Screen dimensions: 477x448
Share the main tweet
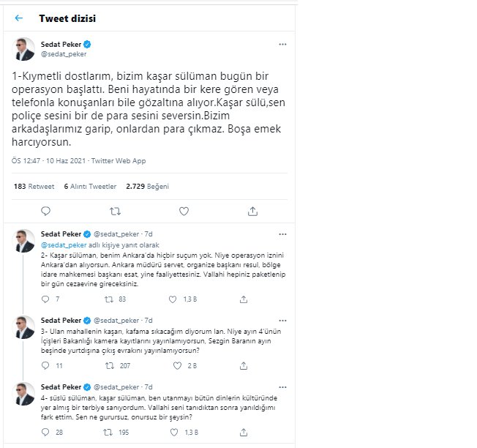click(252, 211)
